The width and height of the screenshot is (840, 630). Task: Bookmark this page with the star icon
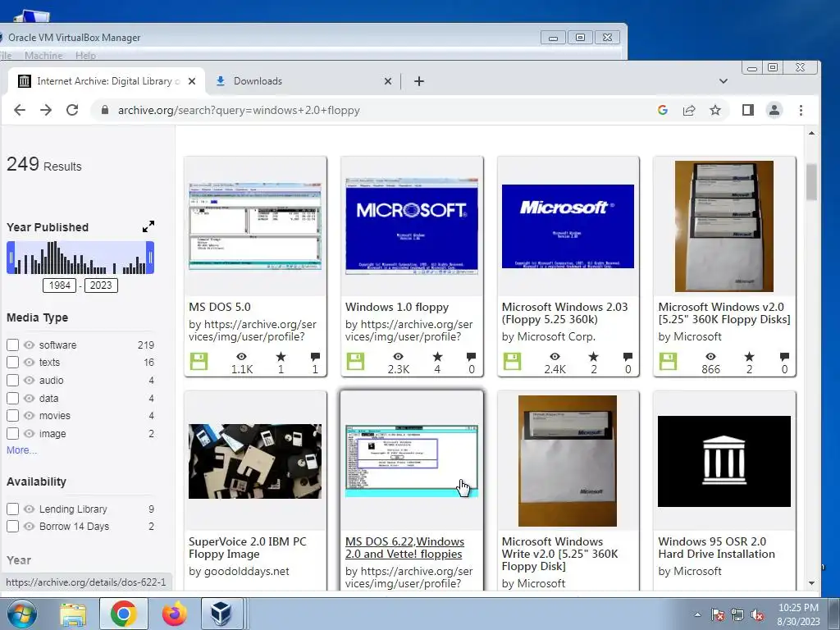(715, 111)
